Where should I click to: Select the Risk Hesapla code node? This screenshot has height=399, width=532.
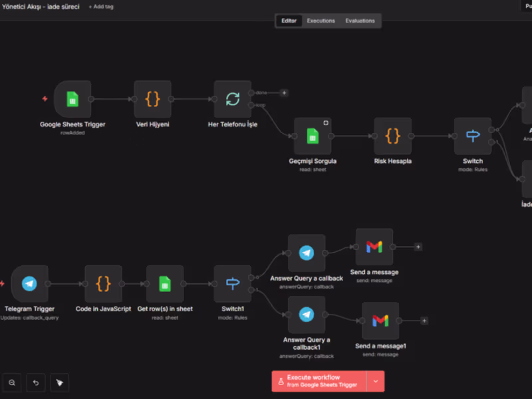tap(392, 135)
